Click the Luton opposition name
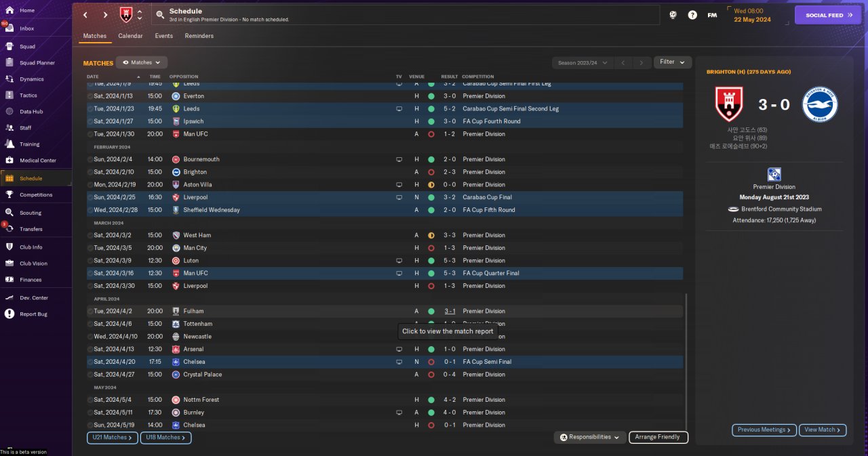 (191, 261)
